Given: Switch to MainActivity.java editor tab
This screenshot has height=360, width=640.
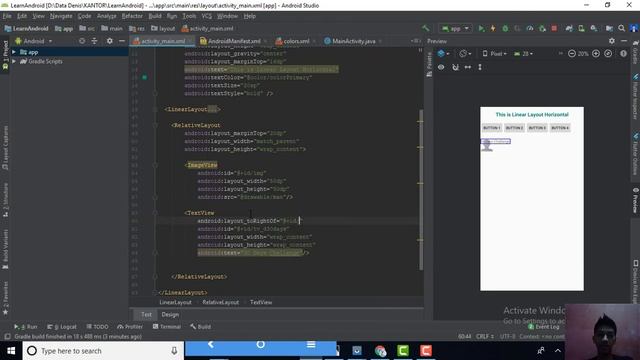Looking at the screenshot, I should pos(353,41).
